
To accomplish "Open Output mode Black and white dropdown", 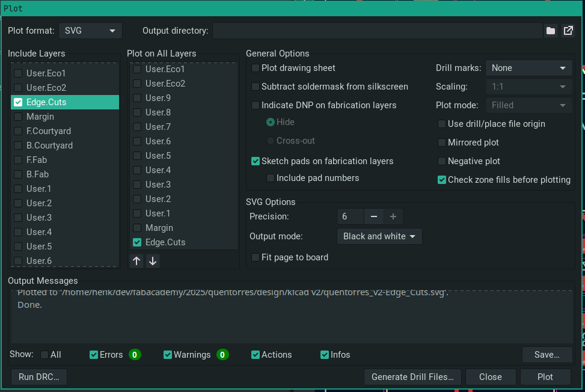I will (x=379, y=236).
